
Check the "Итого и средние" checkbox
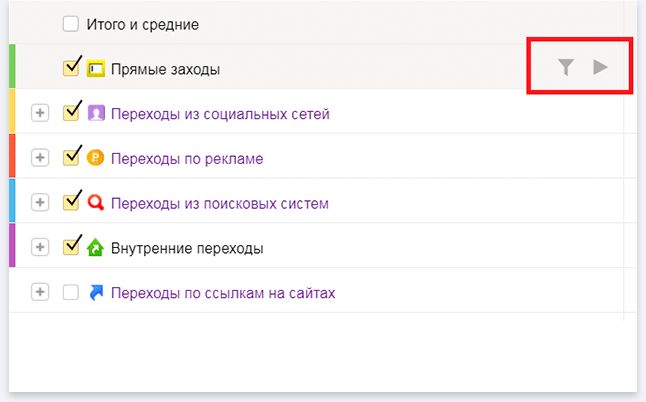70,23
